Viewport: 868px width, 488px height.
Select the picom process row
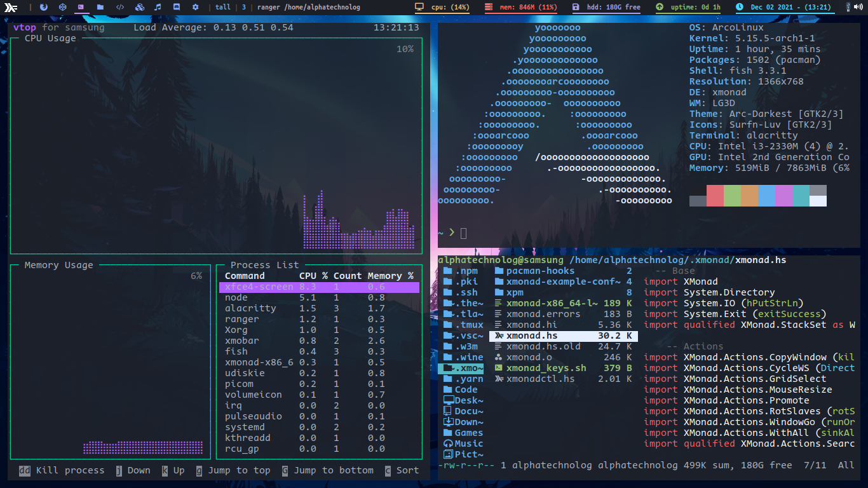pos(319,384)
